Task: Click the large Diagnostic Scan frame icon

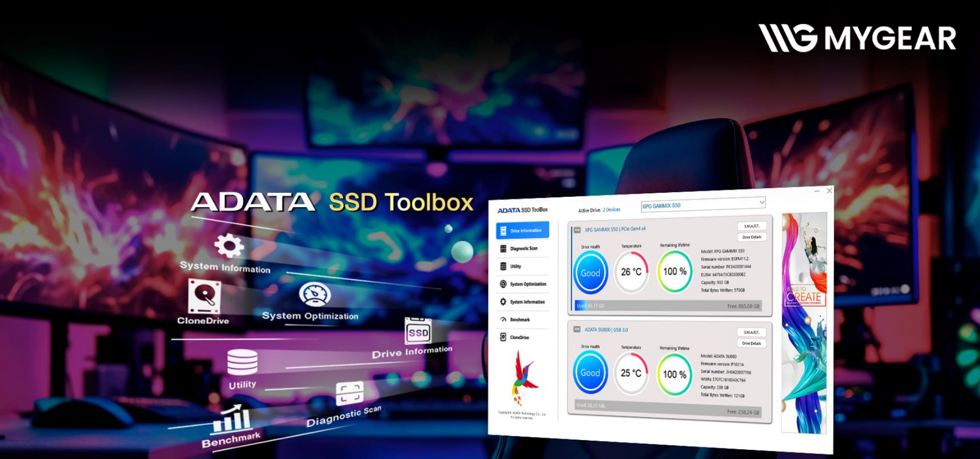Action: click(x=350, y=394)
